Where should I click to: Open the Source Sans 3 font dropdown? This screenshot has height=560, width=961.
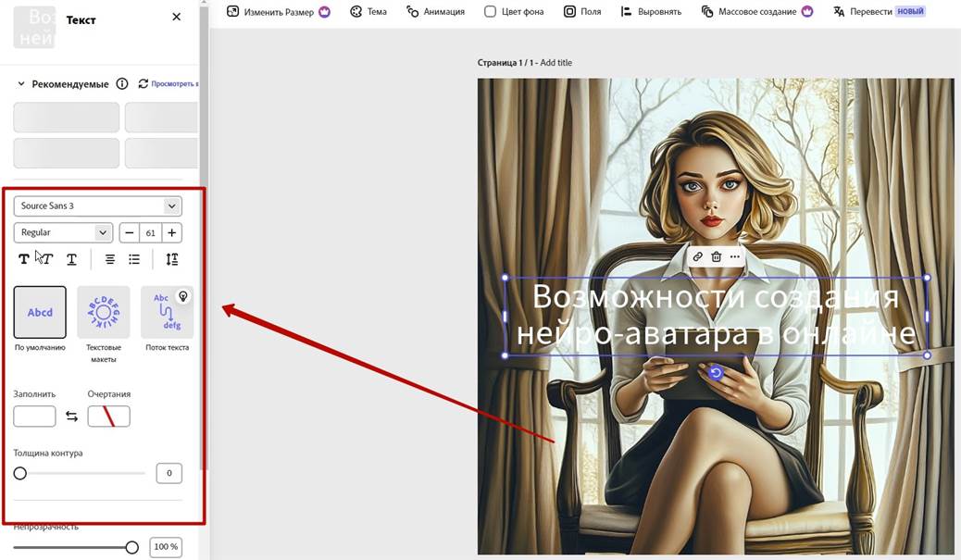click(97, 205)
